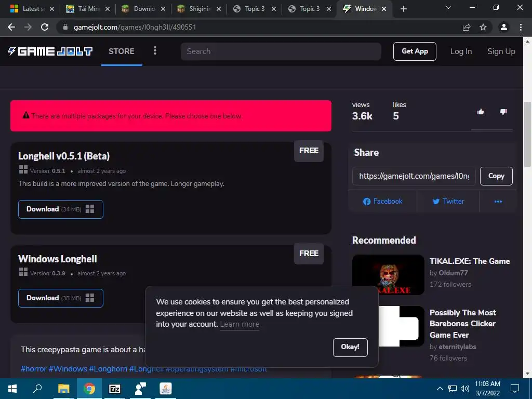Copy the share link

point(496,176)
